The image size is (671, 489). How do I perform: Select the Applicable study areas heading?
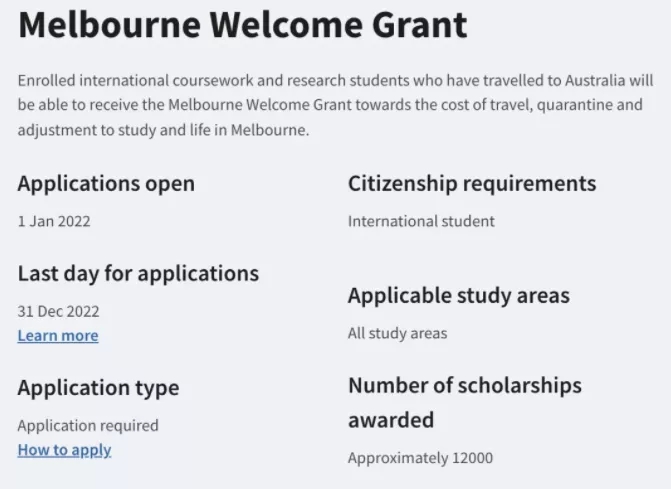tap(459, 296)
